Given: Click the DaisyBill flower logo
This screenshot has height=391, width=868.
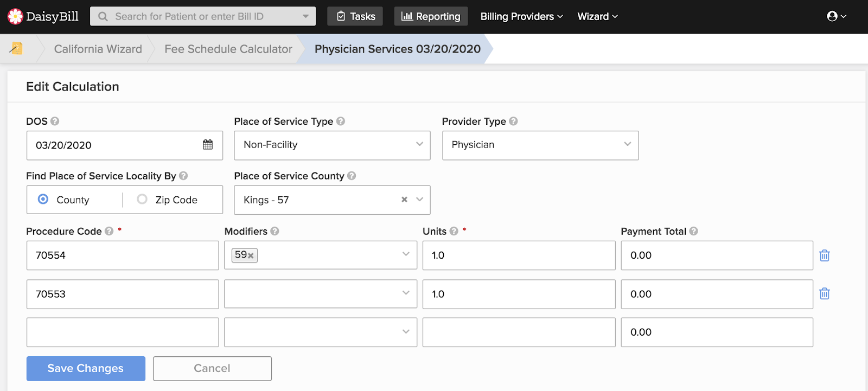Looking at the screenshot, I should [x=15, y=16].
